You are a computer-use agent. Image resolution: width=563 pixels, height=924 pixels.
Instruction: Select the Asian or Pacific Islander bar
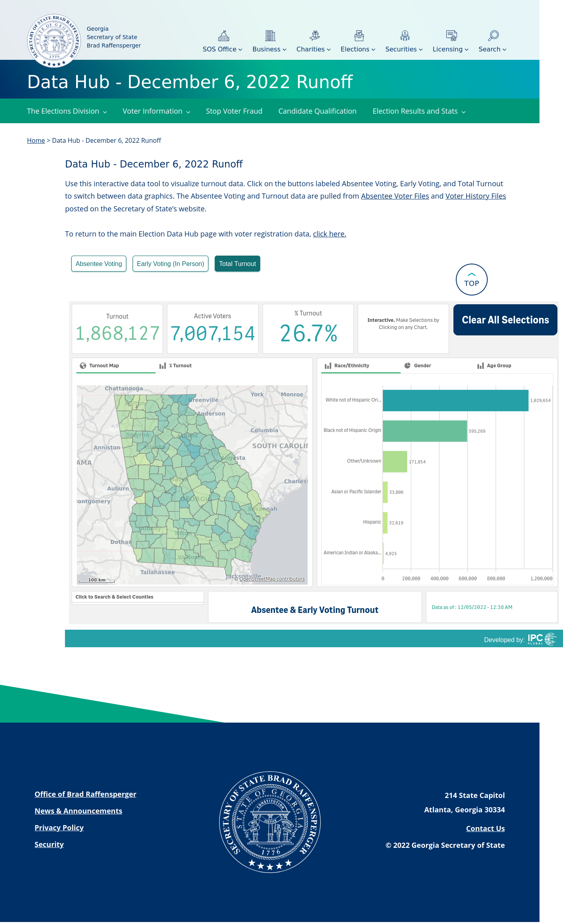(385, 492)
